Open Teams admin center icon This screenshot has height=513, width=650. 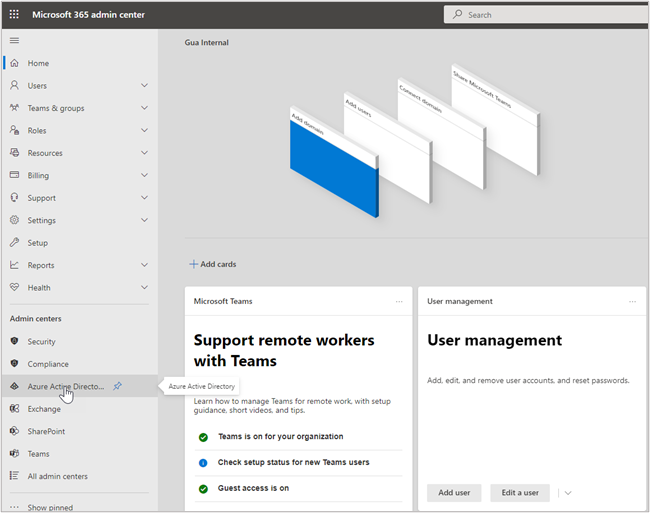click(x=14, y=454)
